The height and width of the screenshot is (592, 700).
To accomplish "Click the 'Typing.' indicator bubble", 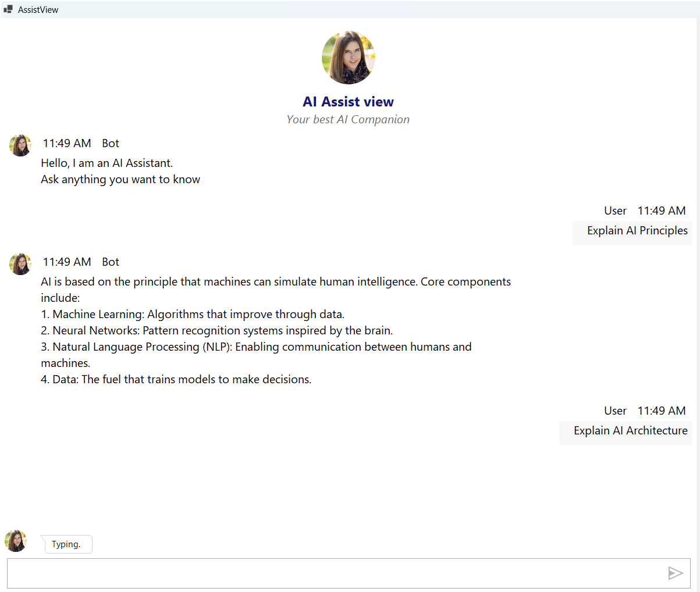I will pyautogui.click(x=66, y=544).
